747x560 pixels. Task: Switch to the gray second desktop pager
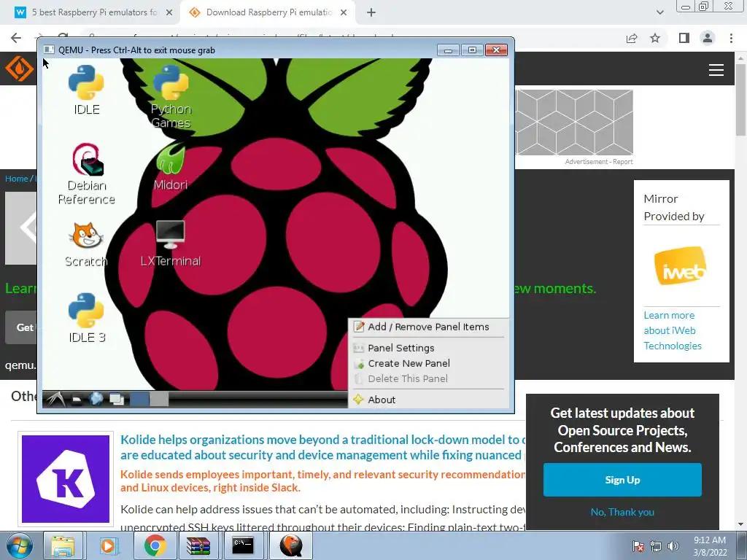click(x=159, y=399)
